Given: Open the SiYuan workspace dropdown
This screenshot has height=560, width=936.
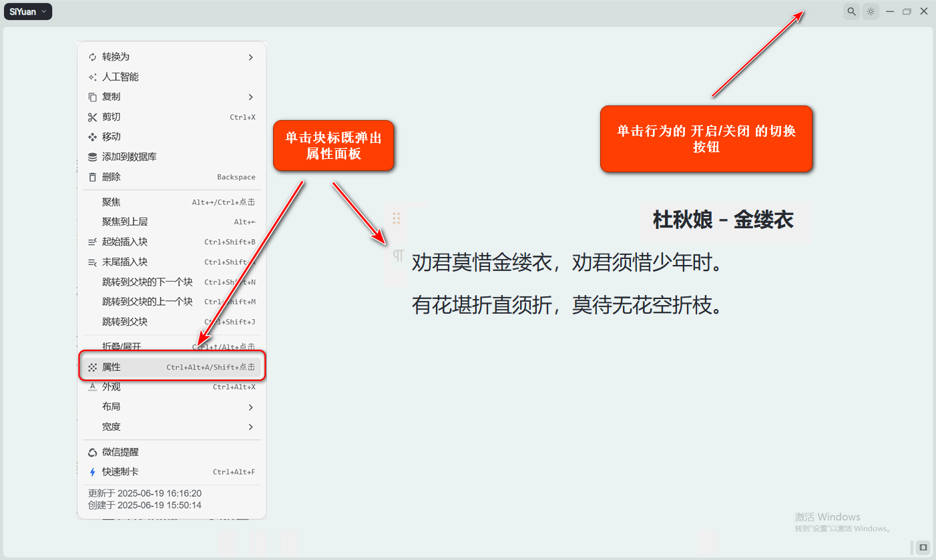Looking at the screenshot, I should [x=28, y=11].
